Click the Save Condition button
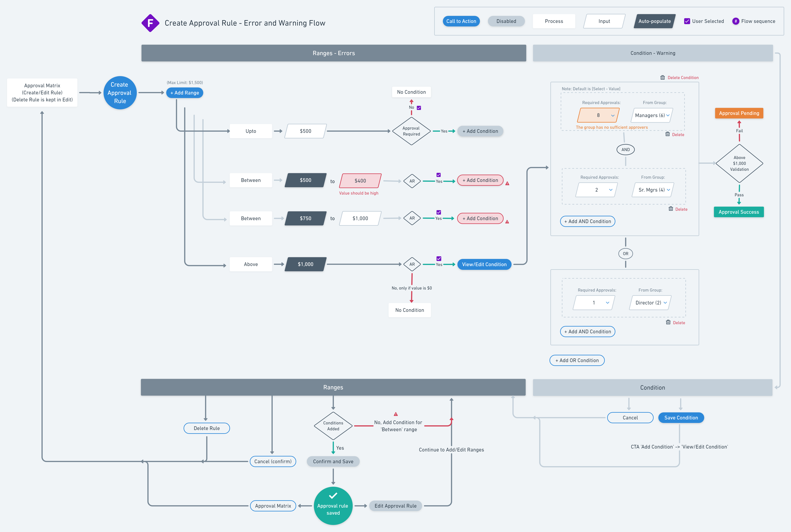791x532 pixels. [681, 418]
